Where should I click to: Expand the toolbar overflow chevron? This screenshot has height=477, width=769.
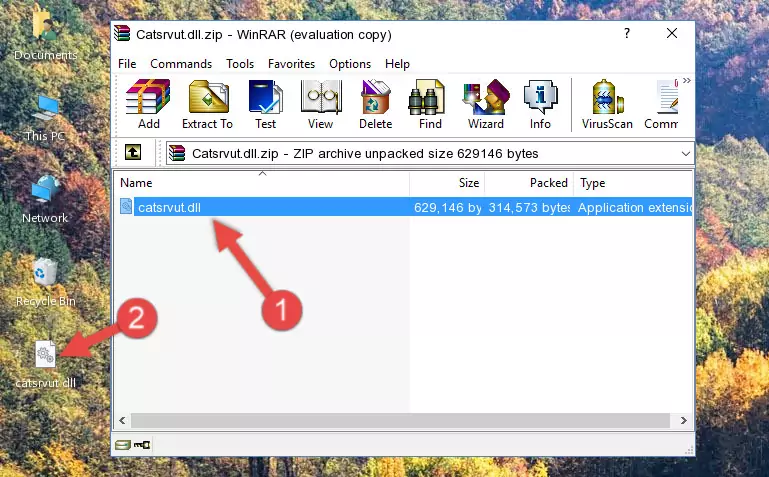[687, 81]
